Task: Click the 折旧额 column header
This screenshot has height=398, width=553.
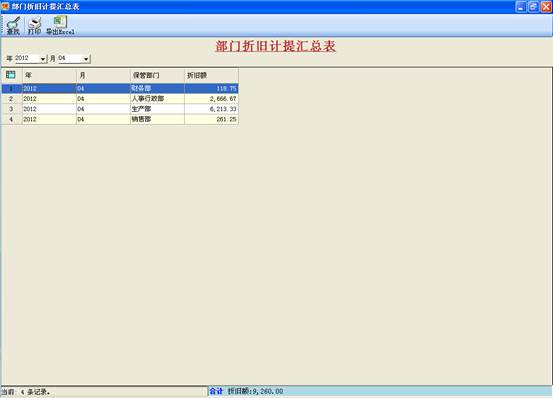Action: click(x=212, y=75)
